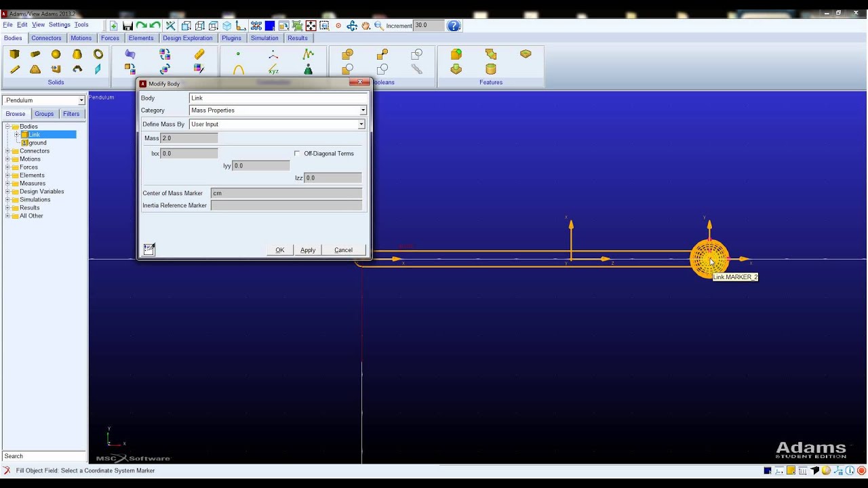Select the Torus solid tool
The height and width of the screenshot is (488, 868).
tap(98, 54)
